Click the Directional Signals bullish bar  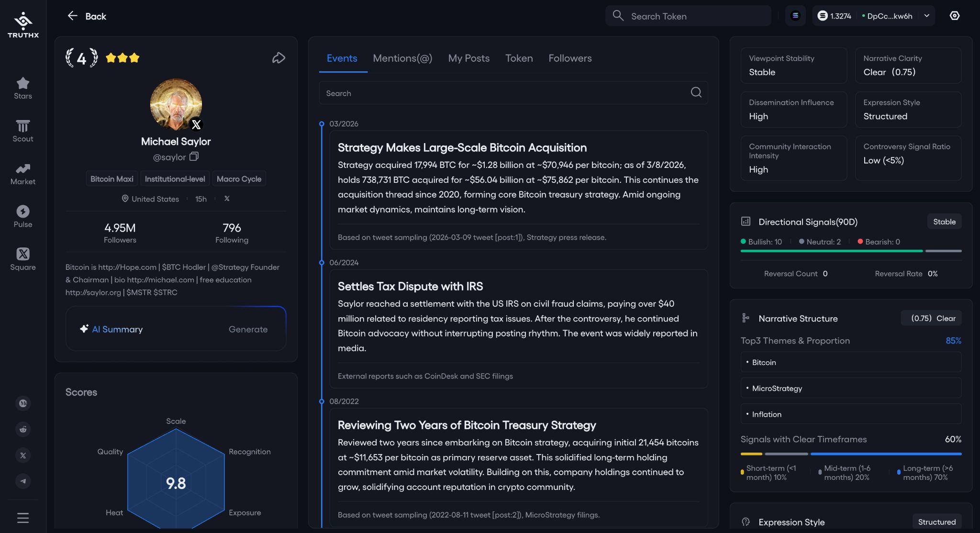[831, 251]
